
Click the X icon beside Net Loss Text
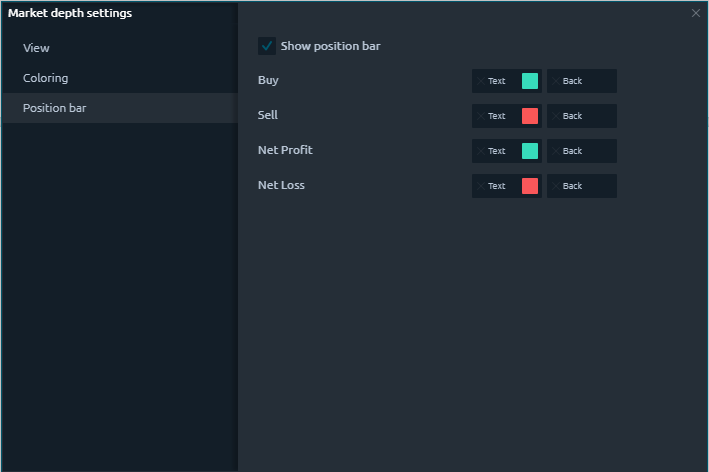click(481, 186)
